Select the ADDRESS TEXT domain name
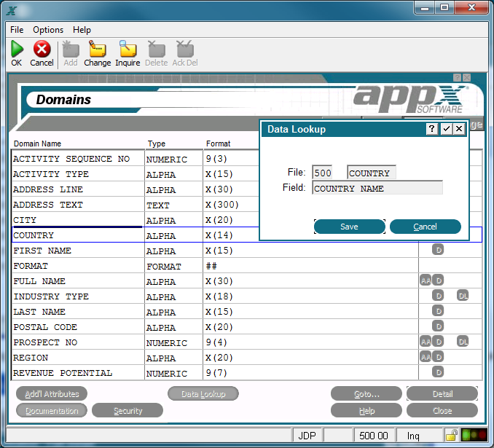Screen dimensions: 494x448 point(48,205)
